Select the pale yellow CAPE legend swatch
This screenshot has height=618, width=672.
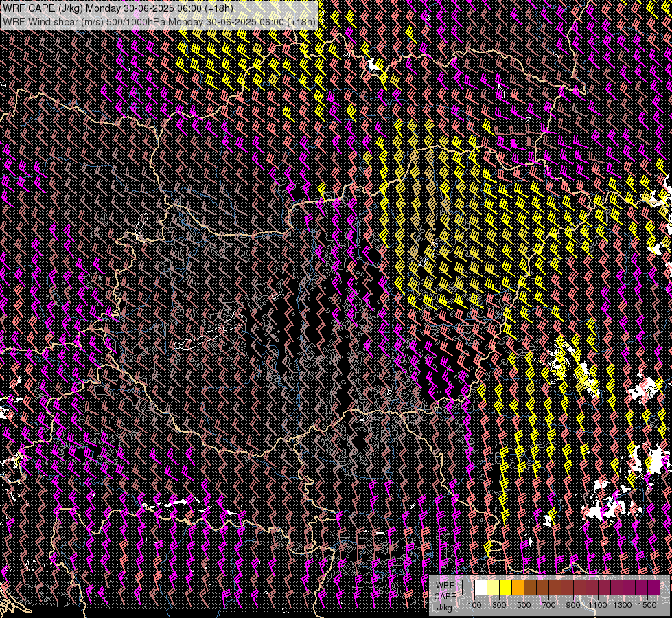click(494, 588)
